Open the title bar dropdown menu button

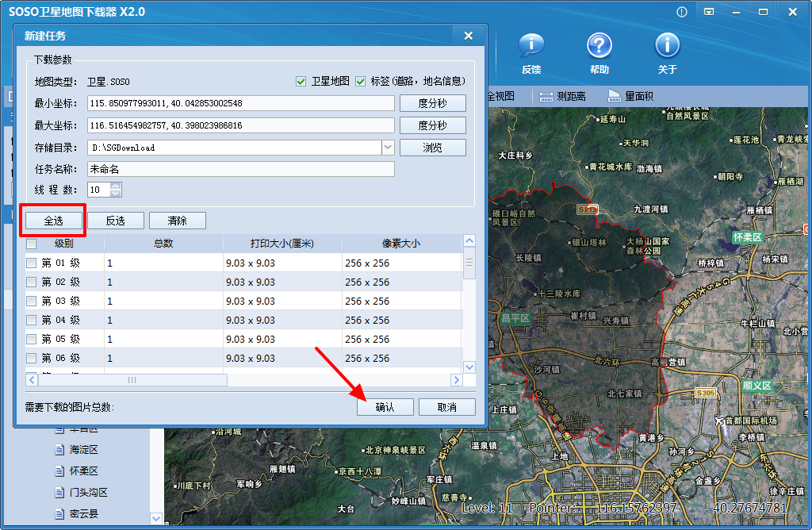pyautogui.click(x=709, y=12)
